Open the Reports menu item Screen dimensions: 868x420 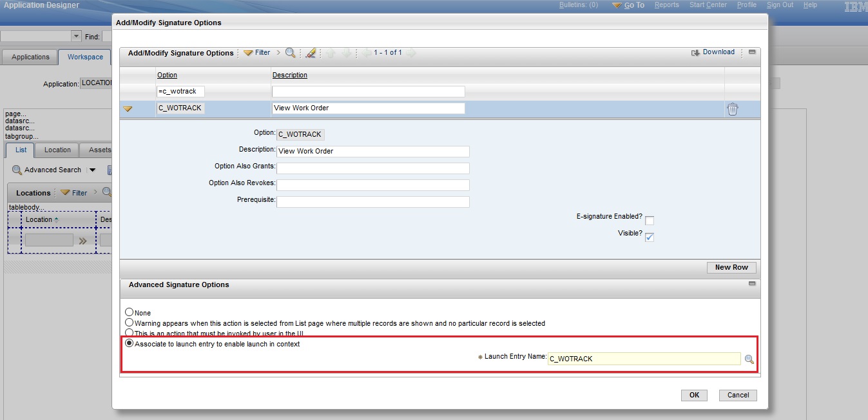point(666,5)
